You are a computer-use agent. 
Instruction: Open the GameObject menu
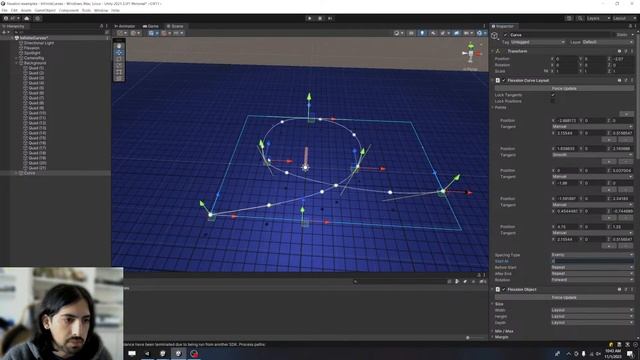(x=45, y=10)
